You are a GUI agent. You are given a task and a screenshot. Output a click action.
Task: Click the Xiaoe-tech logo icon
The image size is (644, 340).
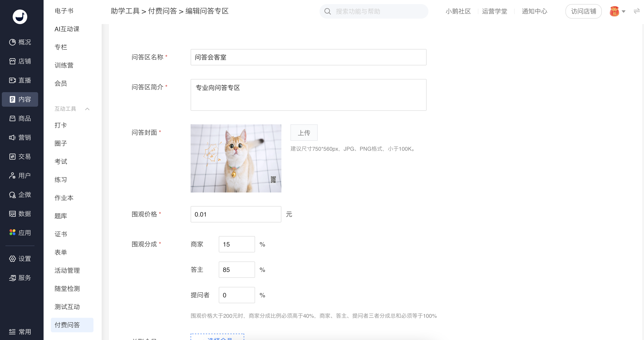click(x=20, y=17)
